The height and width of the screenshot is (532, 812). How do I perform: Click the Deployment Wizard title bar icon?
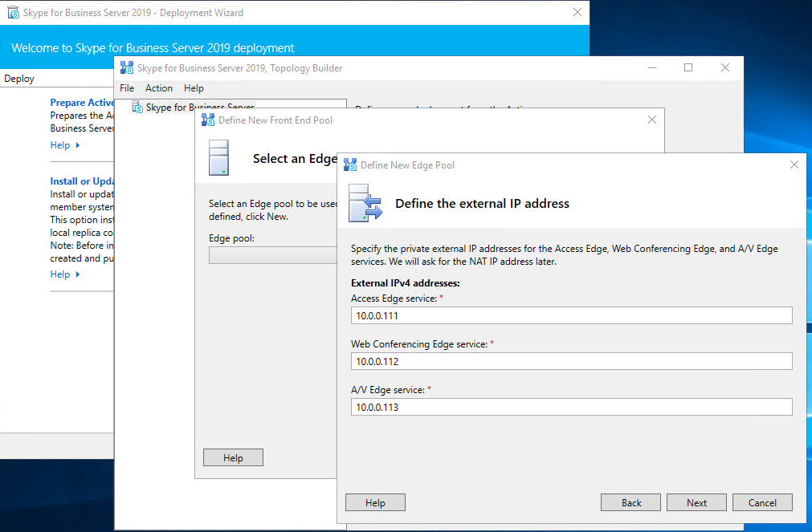point(13,13)
